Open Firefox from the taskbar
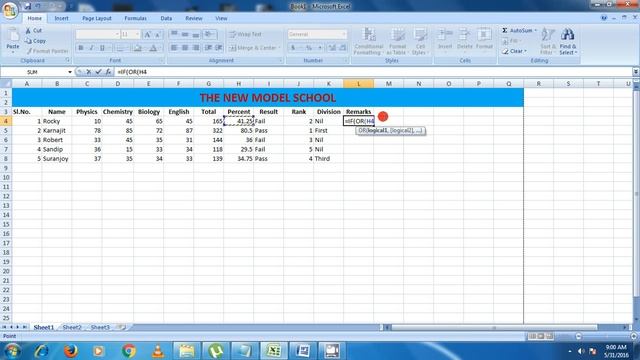 click(x=70, y=351)
